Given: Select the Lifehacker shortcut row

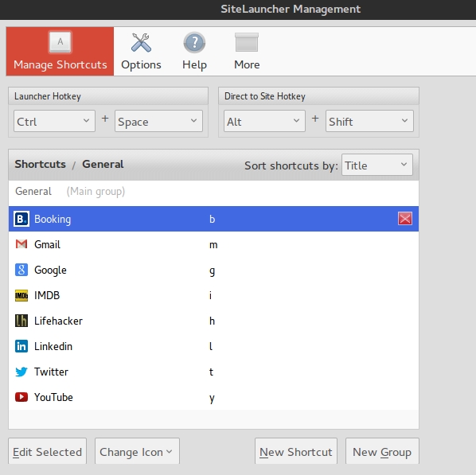Looking at the screenshot, I should click(213, 321).
